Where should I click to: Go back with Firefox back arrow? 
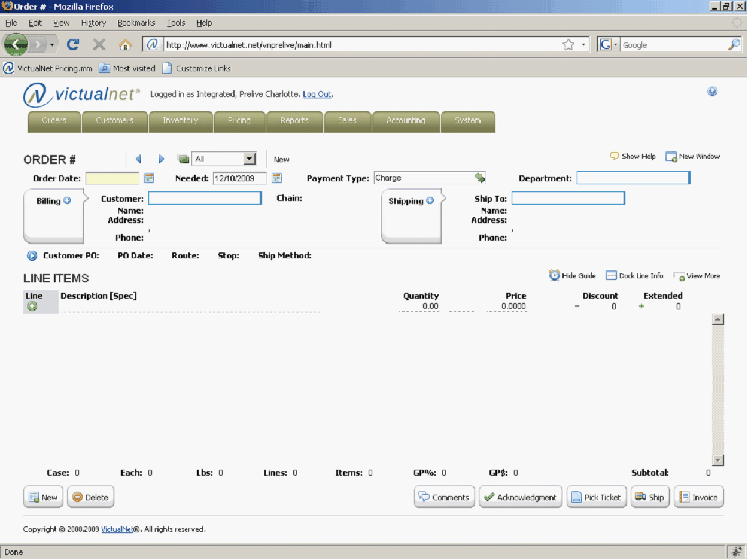coord(16,45)
